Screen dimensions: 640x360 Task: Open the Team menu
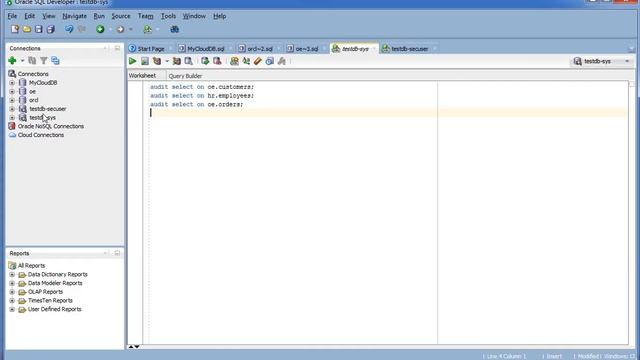pos(145,16)
